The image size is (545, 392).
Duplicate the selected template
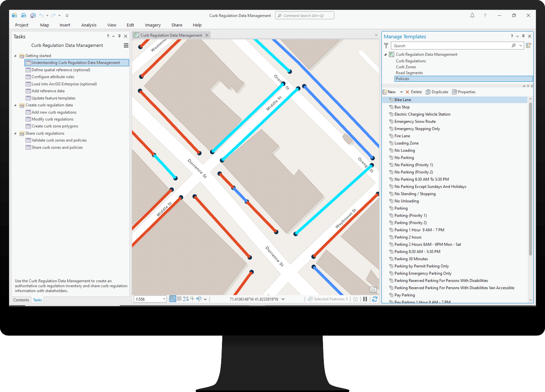point(437,92)
